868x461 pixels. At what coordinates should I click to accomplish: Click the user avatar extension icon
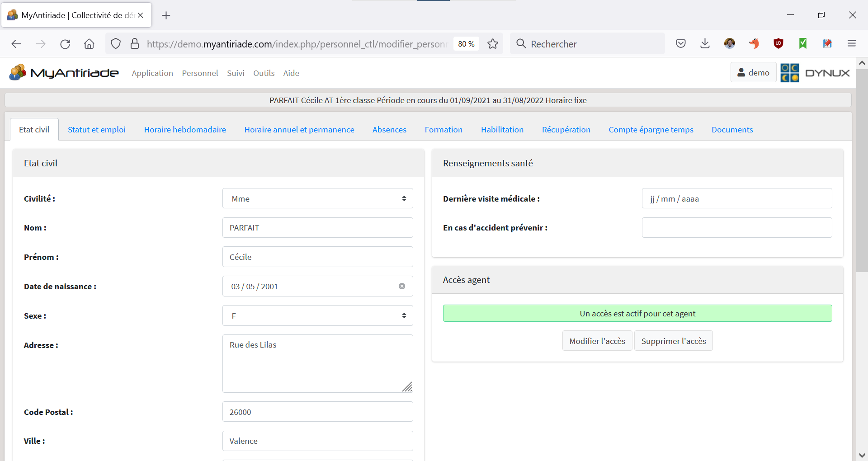tap(730, 43)
